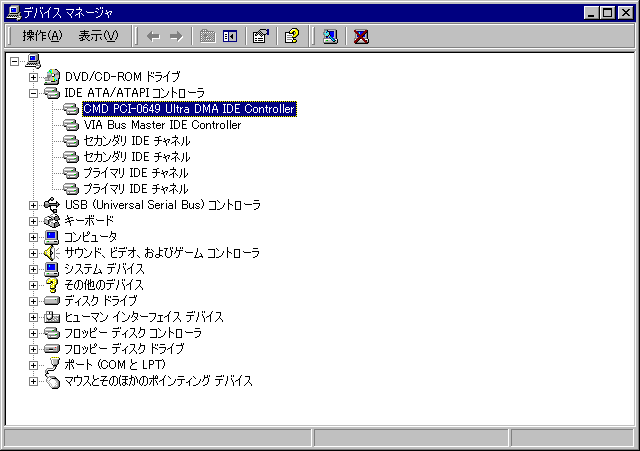Click the ヒューマン インターフェイス デバイス icon
The height and width of the screenshot is (451, 640).
(52, 317)
